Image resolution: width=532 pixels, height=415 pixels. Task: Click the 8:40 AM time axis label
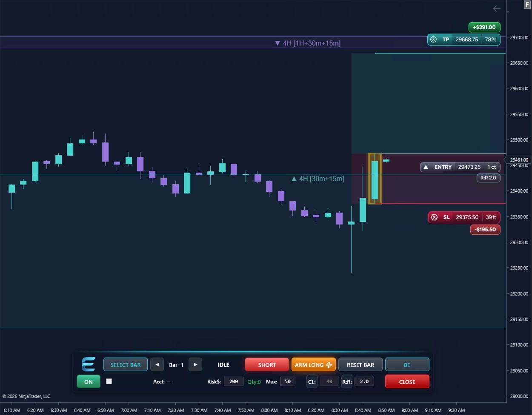tap(363, 410)
